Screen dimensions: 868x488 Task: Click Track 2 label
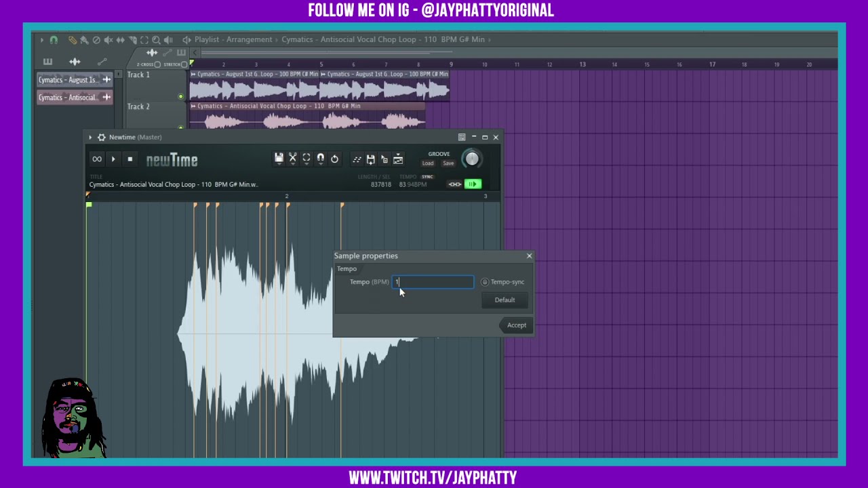138,106
